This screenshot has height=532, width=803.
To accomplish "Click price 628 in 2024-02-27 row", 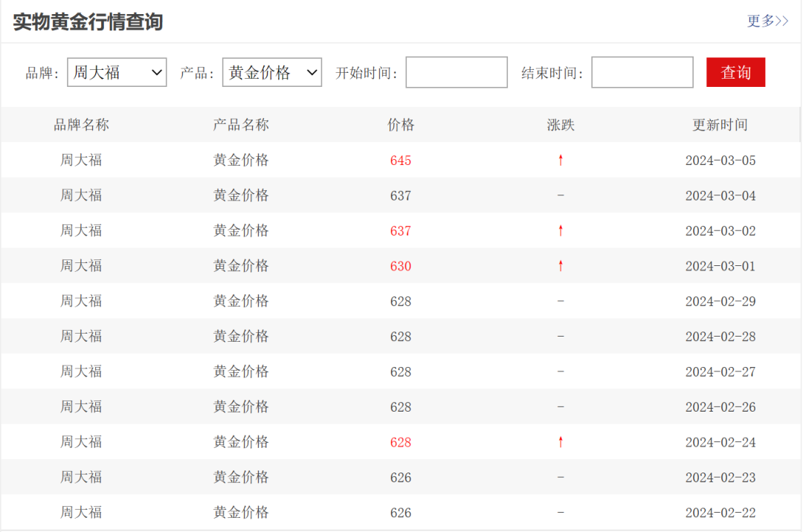I will [401, 372].
